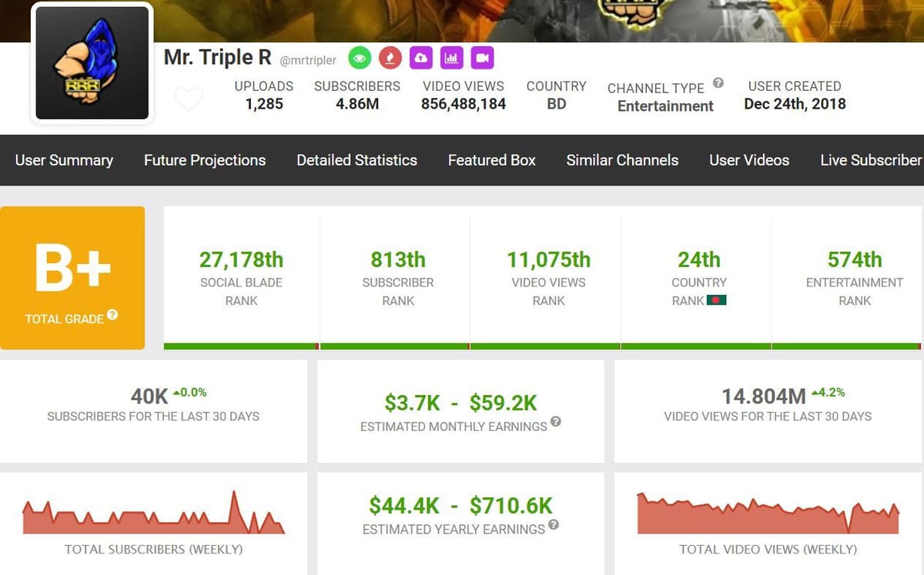
Task: Select the User Summary tab
Action: (x=65, y=160)
